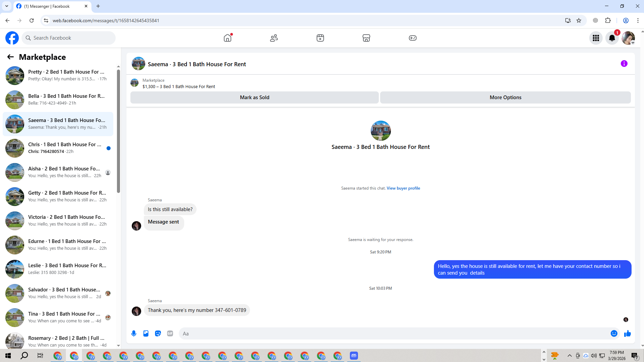This screenshot has height=362, width=644.
Task: Click the large centered listing photo
Action: 380,131
